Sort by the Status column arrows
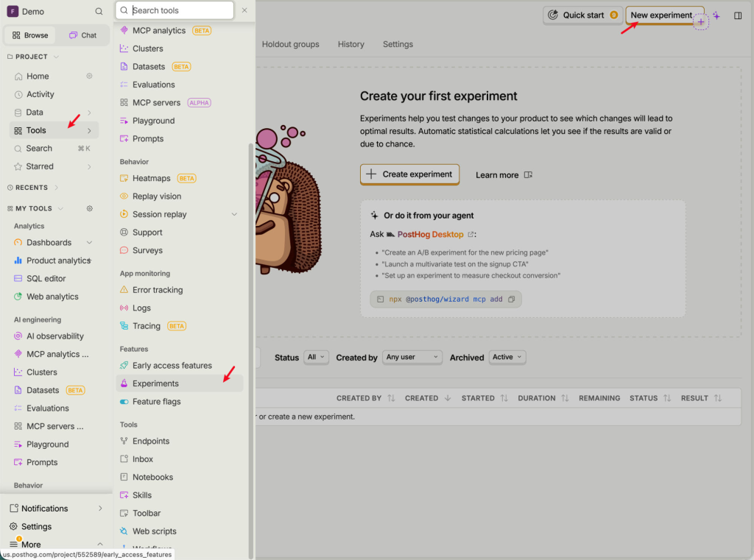 [x=667, y=398]
